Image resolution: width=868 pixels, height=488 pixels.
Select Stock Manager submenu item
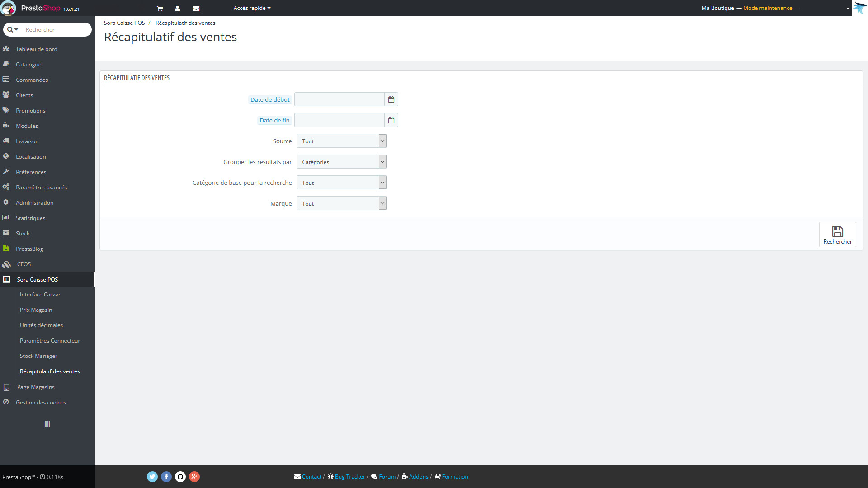(38, 356)
